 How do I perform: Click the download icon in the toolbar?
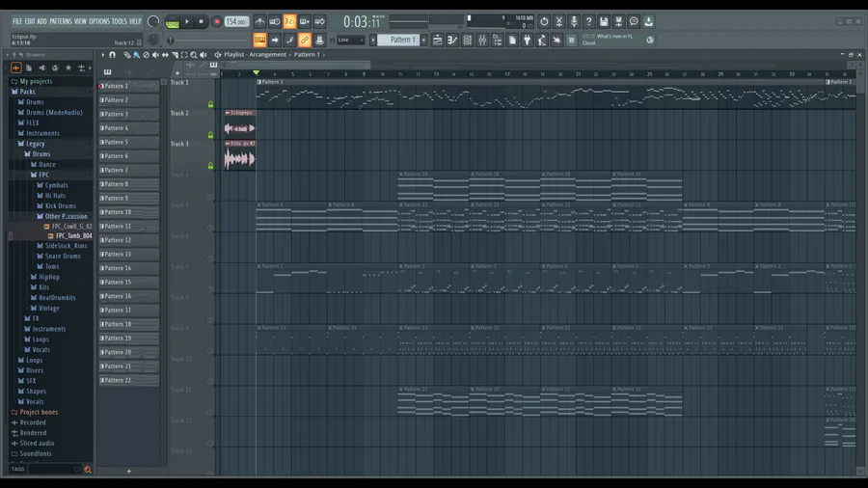coord(649,21)
